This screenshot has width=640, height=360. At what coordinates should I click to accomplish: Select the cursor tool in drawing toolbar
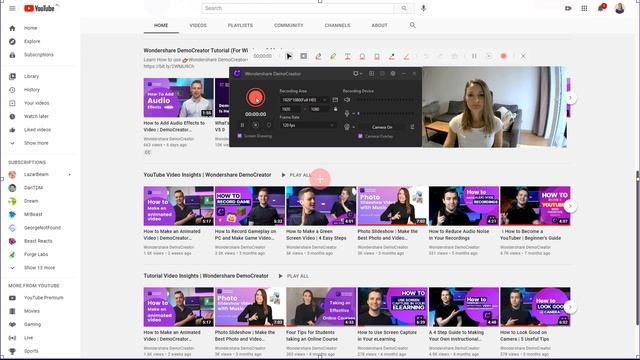(x=289, y=56)
